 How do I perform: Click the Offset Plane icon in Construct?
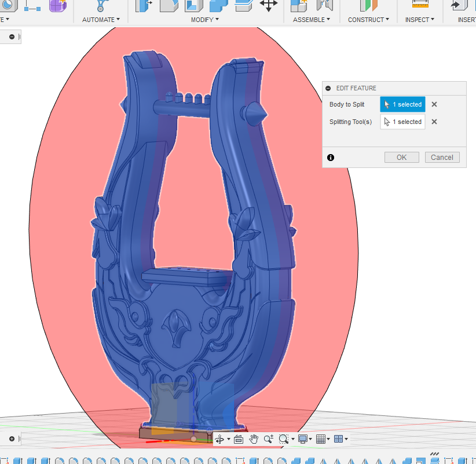tap(368, 5)
